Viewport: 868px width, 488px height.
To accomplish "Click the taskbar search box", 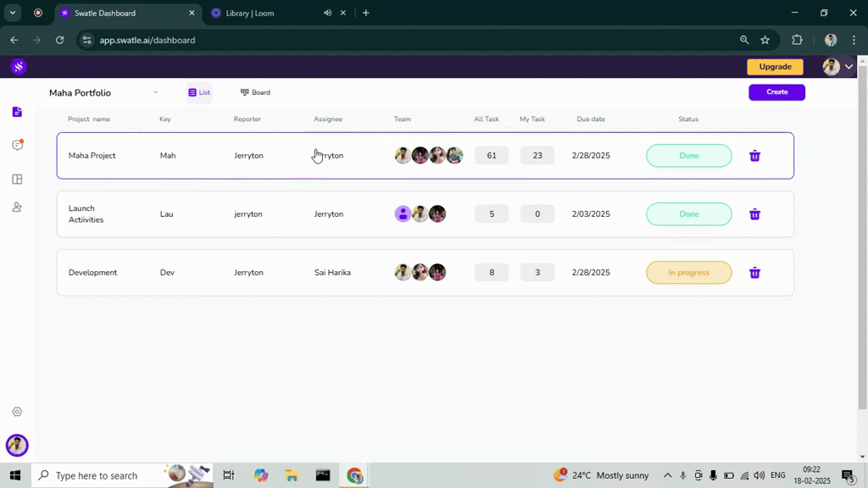I will coord(122,475).
